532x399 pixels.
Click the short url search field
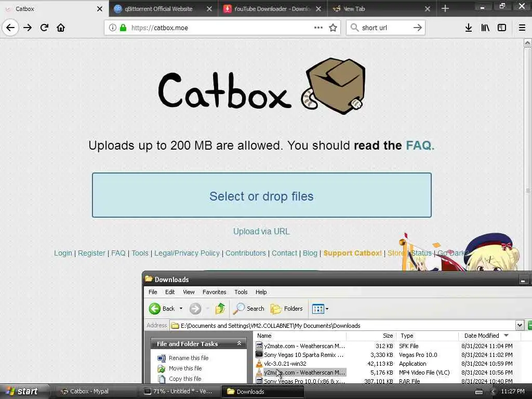pyautogui.click(x=385, y=28)
